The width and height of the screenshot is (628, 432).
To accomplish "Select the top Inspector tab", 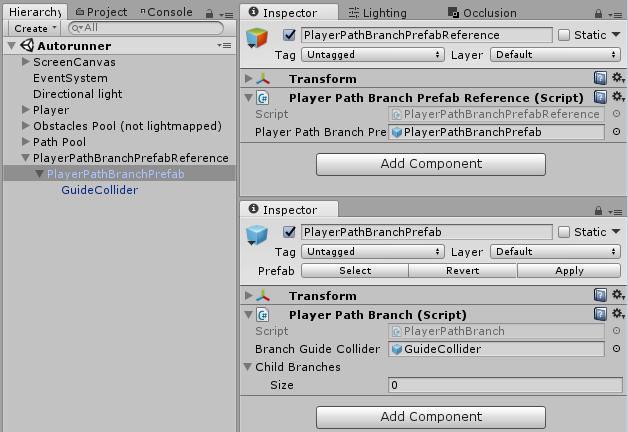I will point(289,12).
